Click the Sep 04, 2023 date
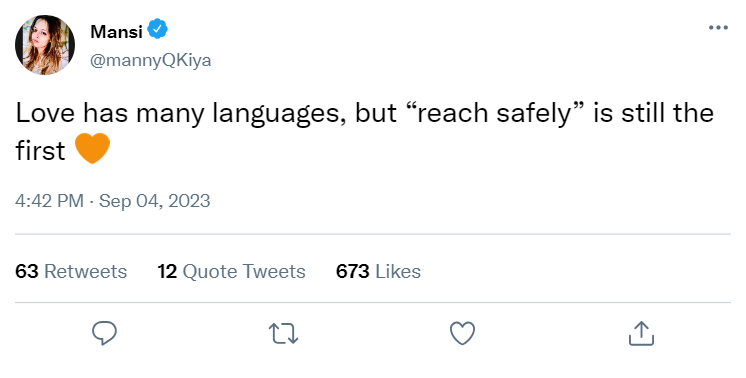746x378 pixels. [x=155, y=201]
